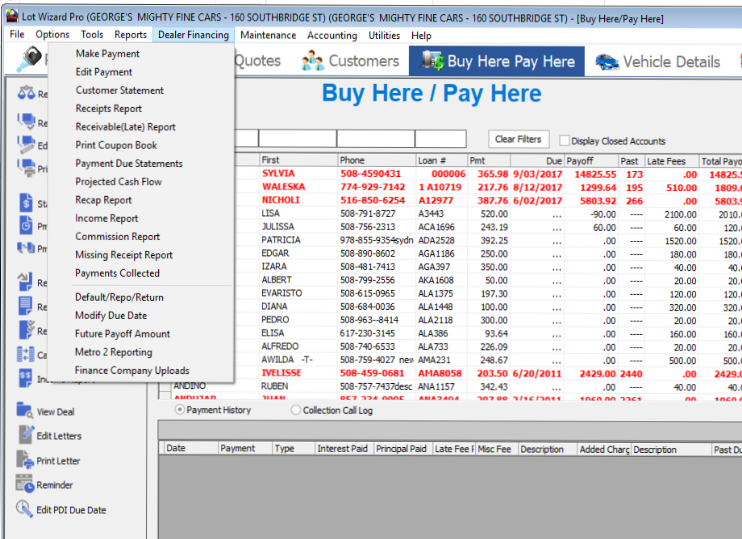Click the Customers people icon

coord(313,61)
